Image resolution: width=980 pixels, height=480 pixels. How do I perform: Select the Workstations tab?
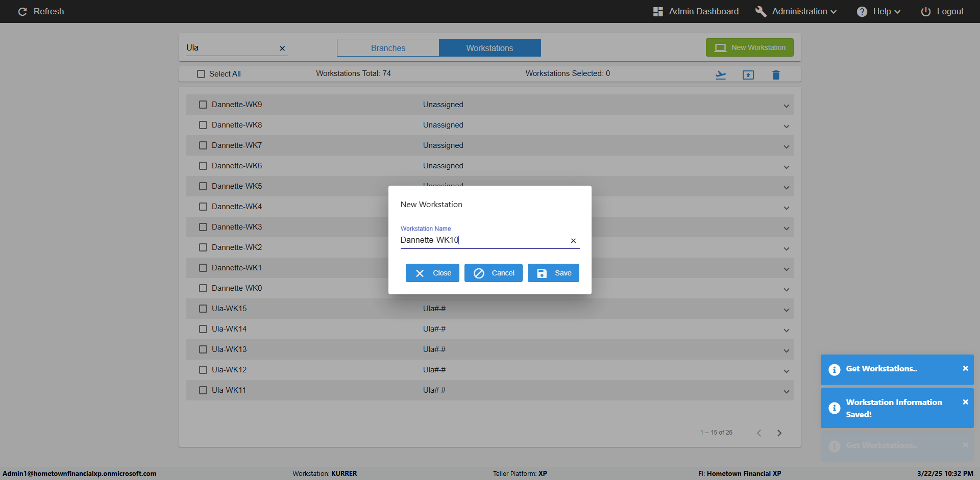(489, 48)
